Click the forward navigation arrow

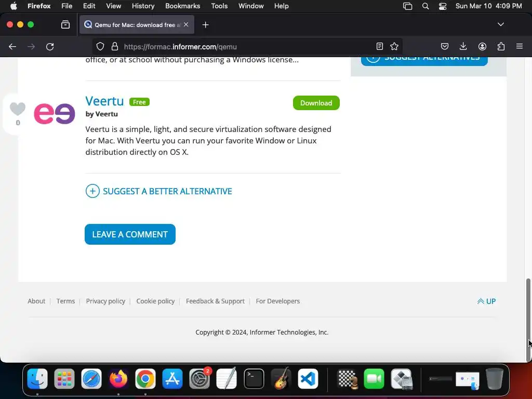click(31, 47)
